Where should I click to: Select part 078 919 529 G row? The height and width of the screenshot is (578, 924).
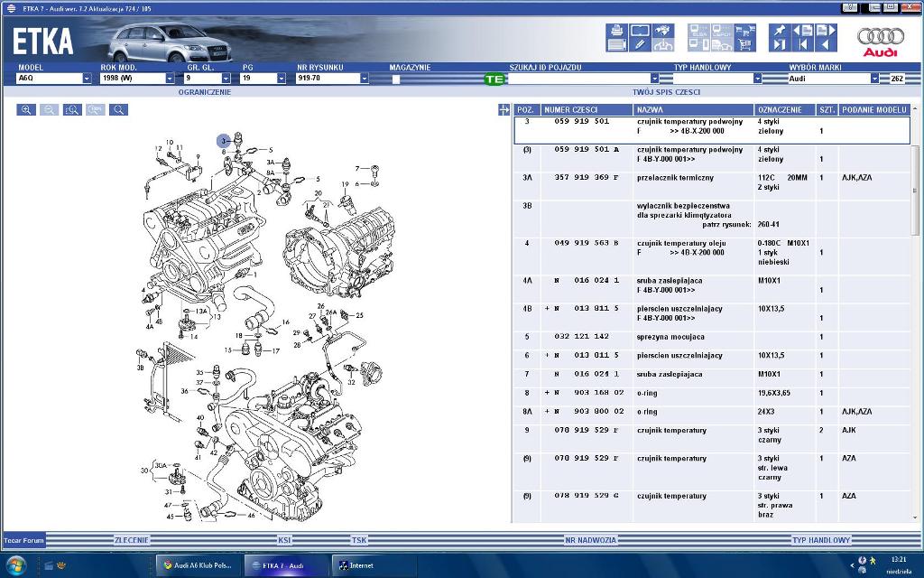pyautogui.click(x=712, y=506)
